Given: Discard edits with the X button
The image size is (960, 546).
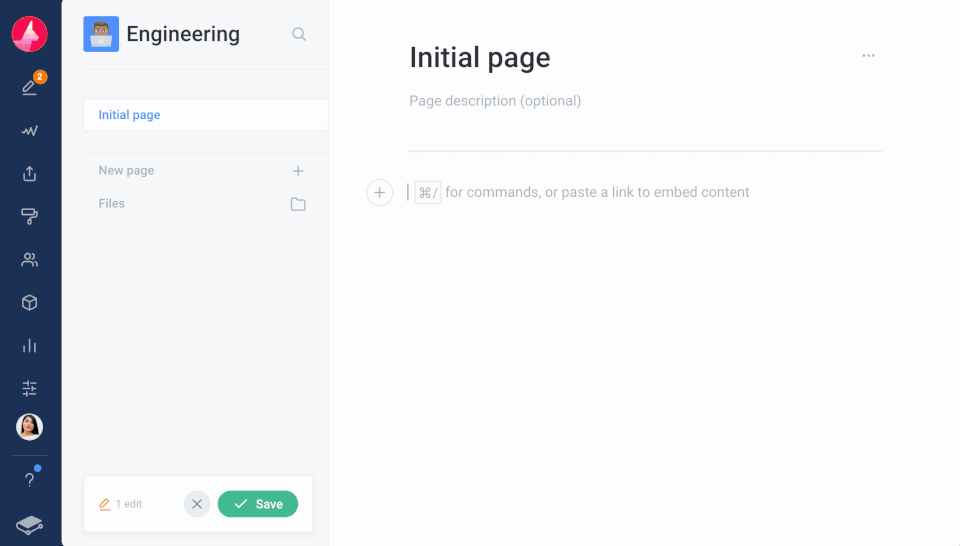Looking at the screenshot, I should pyautogui.click(x=197, y=504).
